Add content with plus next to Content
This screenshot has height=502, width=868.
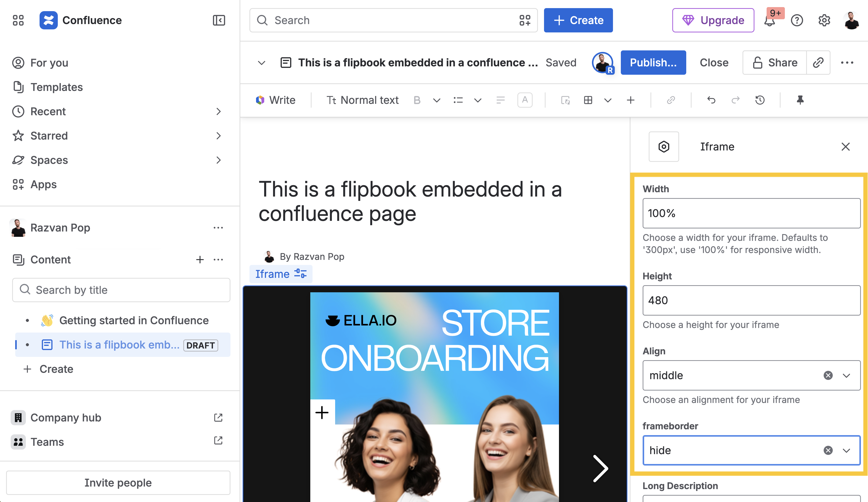coord(200,259)
